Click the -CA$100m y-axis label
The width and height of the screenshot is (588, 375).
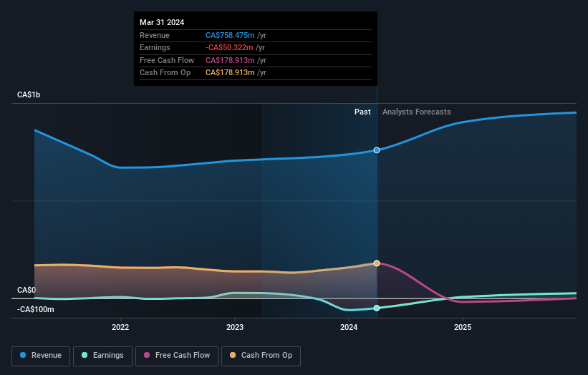point(36,309)
